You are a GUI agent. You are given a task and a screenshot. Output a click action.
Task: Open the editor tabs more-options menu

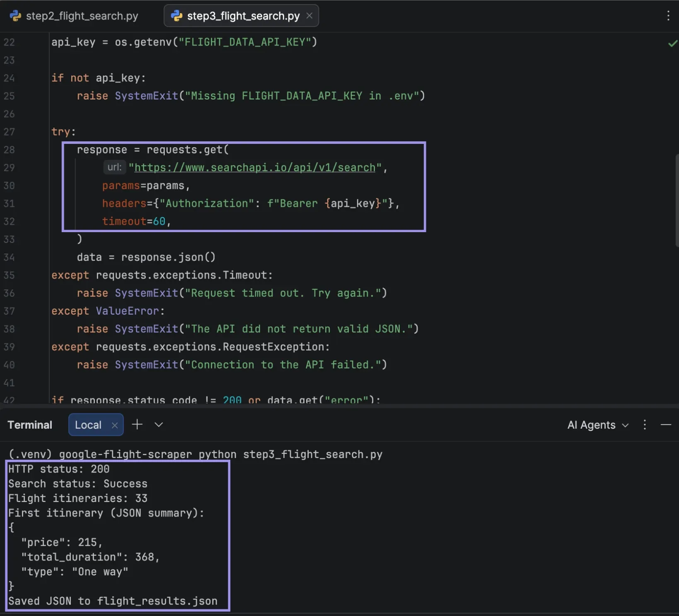point(668,16)
